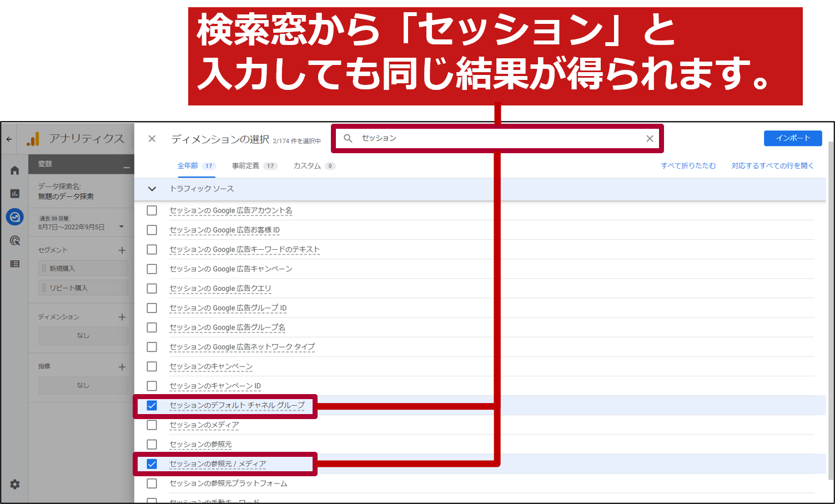Minimize the 変数 panel
The image size is (835, 504).
[x=127, y=167]
